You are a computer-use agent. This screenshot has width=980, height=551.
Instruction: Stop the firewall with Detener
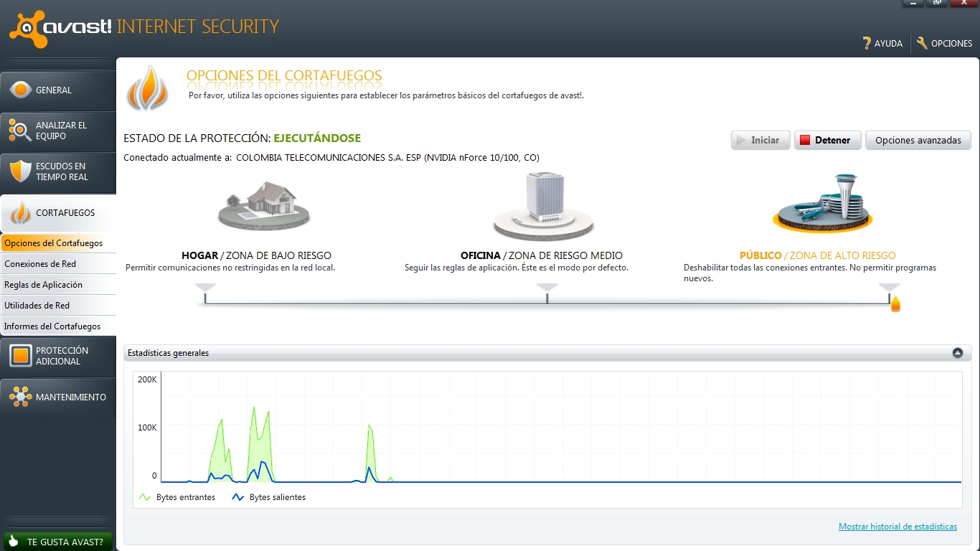(x=827, y=140)
